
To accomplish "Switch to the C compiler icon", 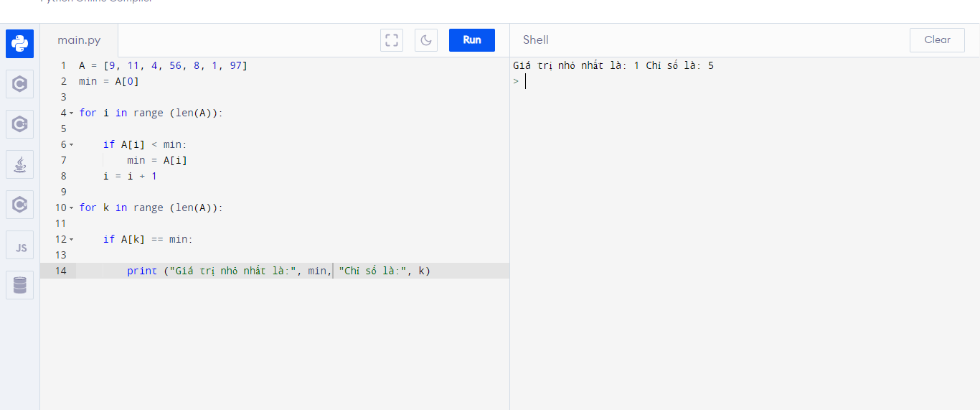I will pyautogui.click(x=19, y=84).
